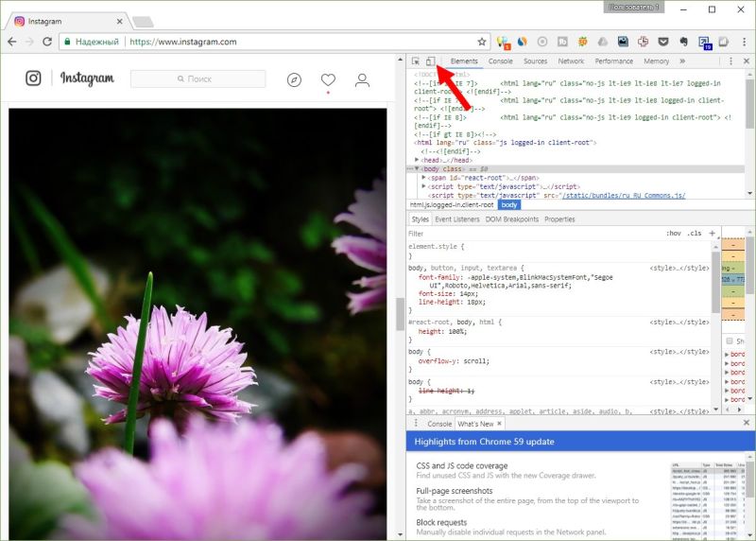Toggle the :hov element state option
The image size is (756, 541).
[x=674, y=233]
